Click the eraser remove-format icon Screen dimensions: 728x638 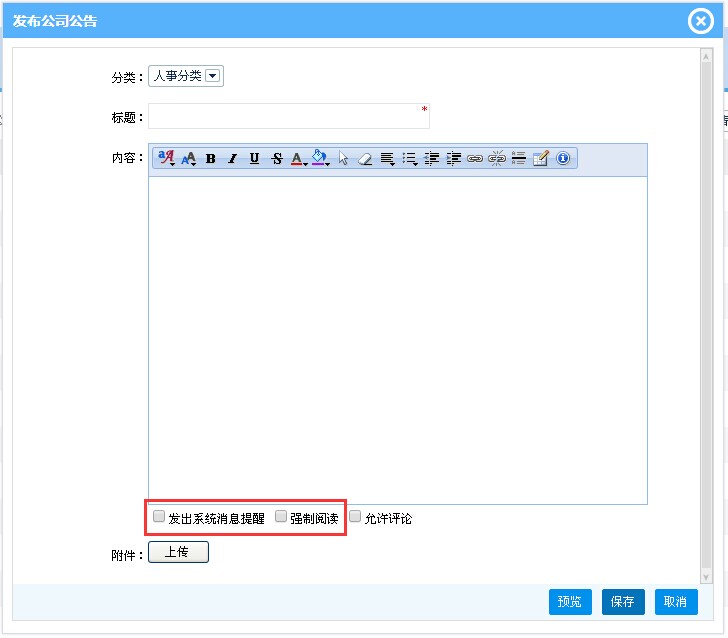coord(365,159)
